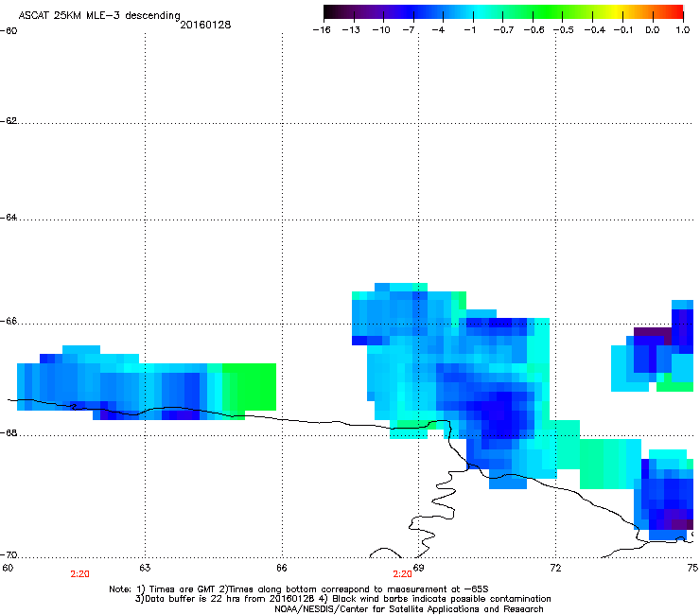Screen dimensions: 700x615
Task: Click the -13 color scale label
Action: tap(351, 30)
